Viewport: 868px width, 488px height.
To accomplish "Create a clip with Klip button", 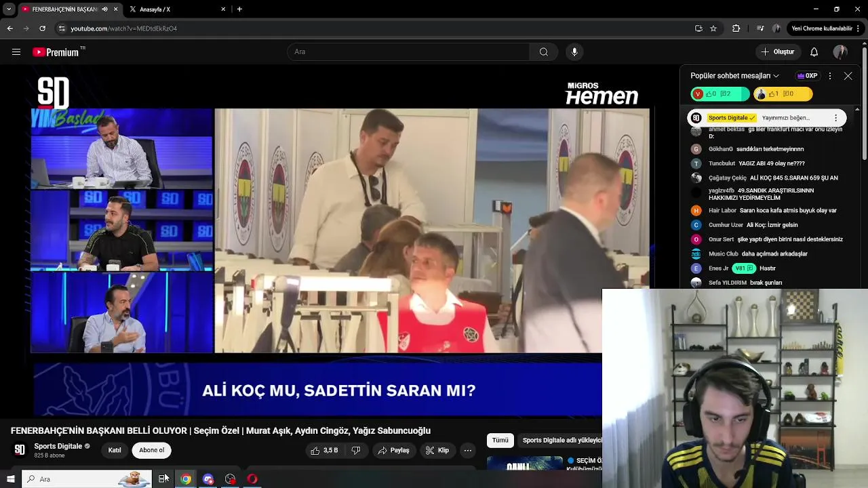I will point(437,450).
